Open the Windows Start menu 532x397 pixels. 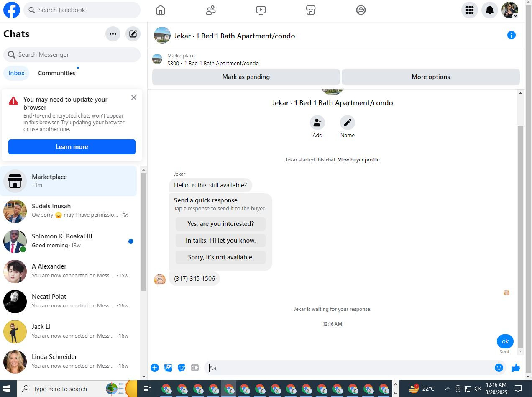pyautogui.click(x=7, y=389)
